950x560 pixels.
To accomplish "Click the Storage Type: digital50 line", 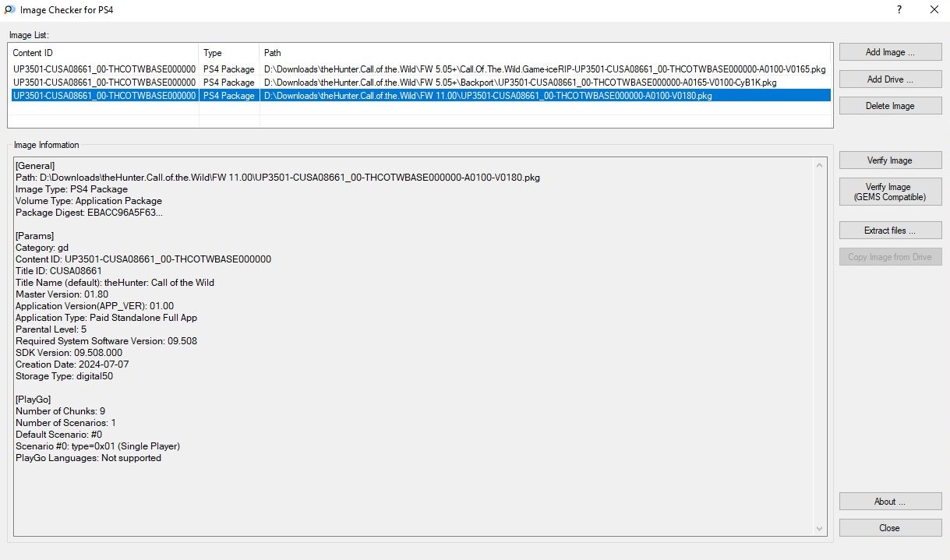I will coord(65,376).
